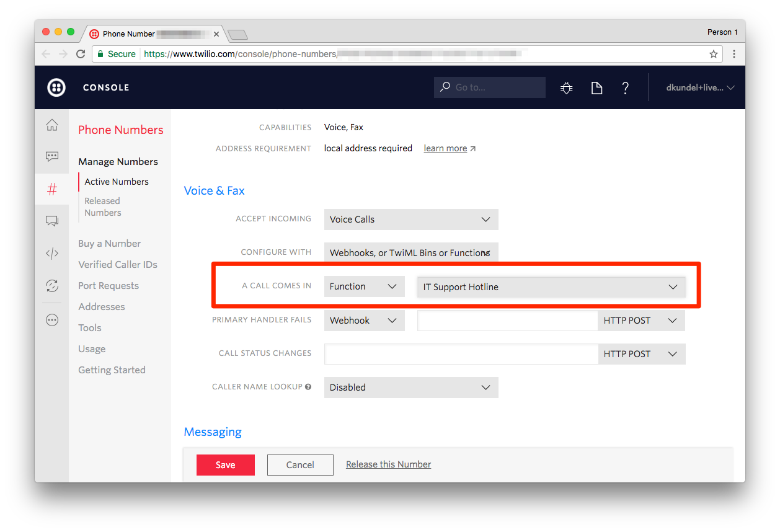
Task: Expand all products ellipsis icon
Action: (x=52, y=320)
